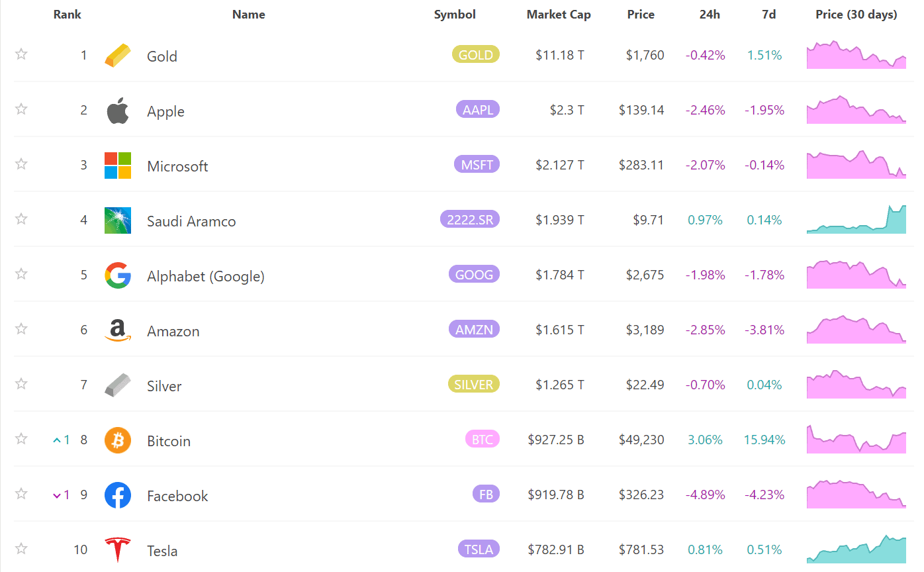The width and height of the screenshot is (924, 572).
Task: Click the SILVER symbol badge
Action: point(473,384)
